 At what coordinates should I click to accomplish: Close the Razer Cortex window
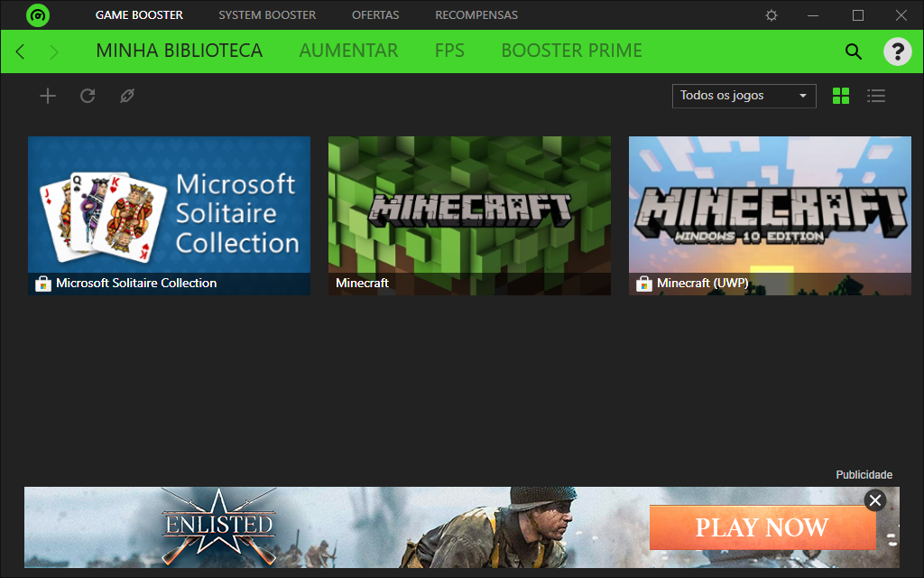click(x=901, y=15)
